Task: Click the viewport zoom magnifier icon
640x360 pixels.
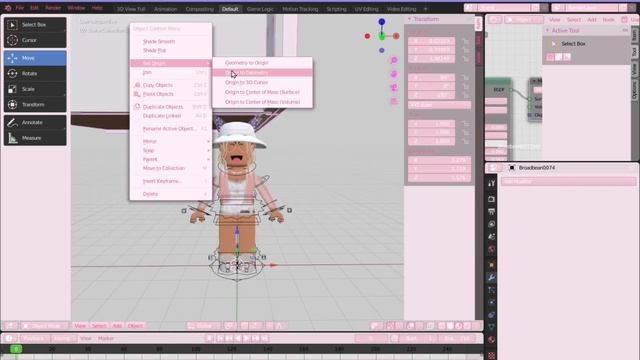Action: click(x=394, y=60)
